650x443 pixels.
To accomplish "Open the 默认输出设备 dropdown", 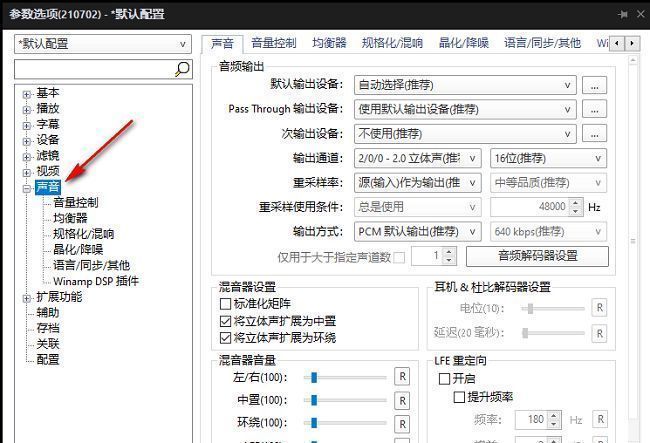I will click(x=466, y=86).
